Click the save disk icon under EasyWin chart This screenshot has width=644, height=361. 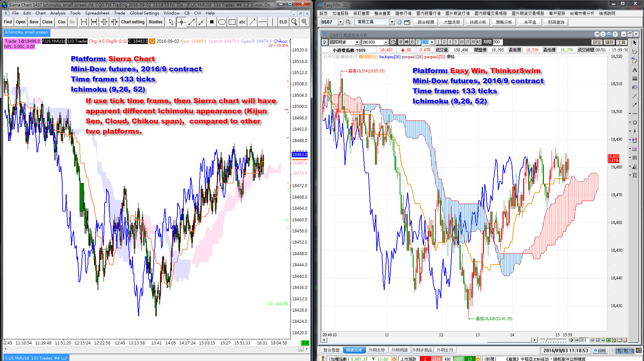point(614,340)
